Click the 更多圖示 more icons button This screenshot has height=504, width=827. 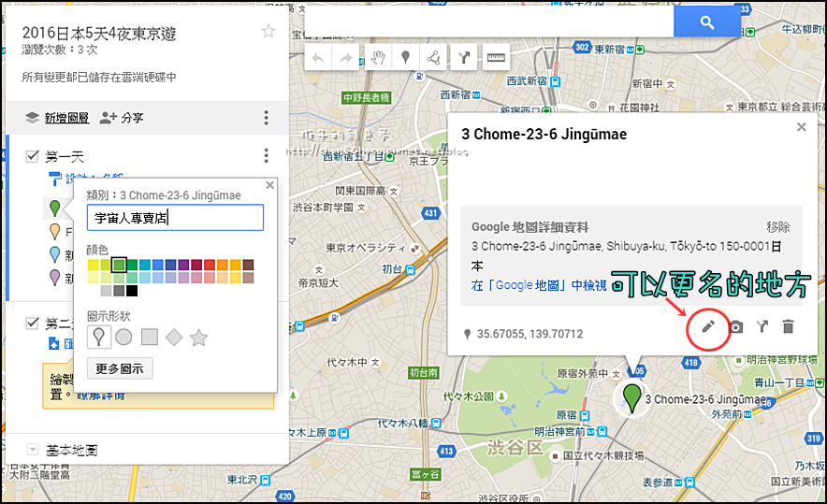(120, 368)
